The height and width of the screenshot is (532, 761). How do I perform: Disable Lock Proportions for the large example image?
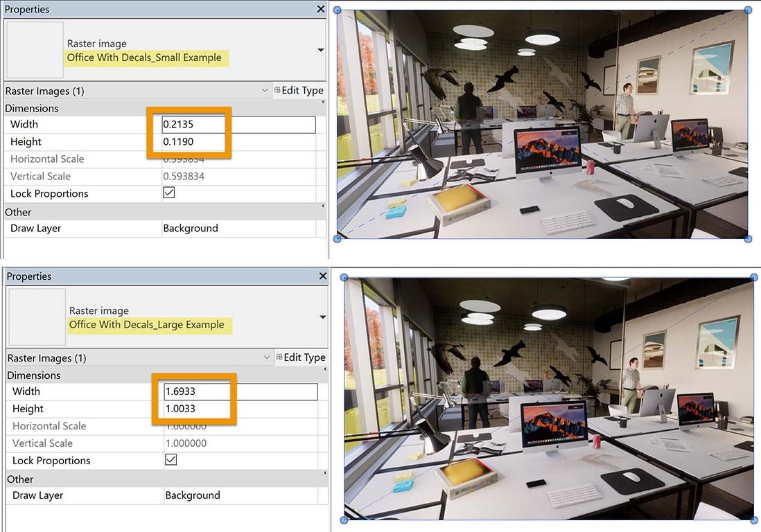(170, 461)
